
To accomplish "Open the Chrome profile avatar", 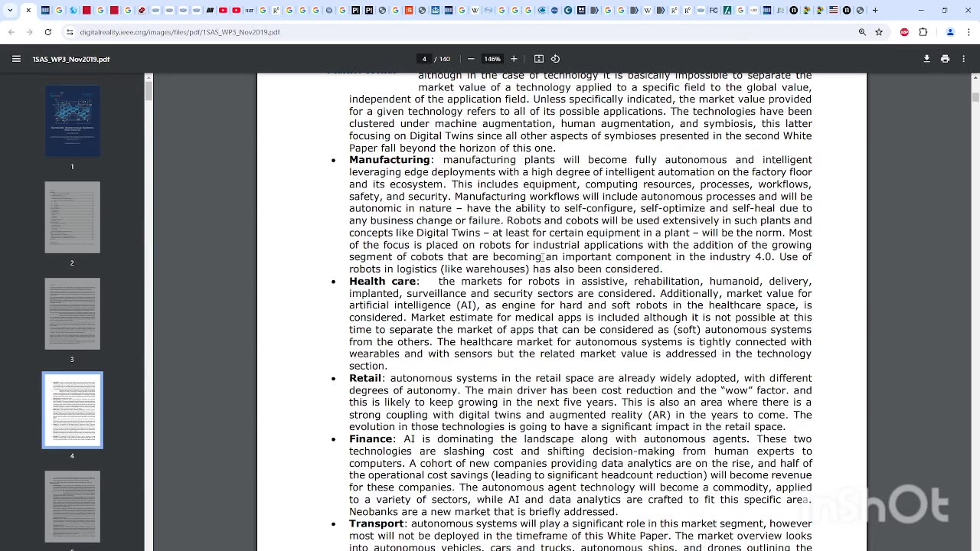I will [950, 32].
